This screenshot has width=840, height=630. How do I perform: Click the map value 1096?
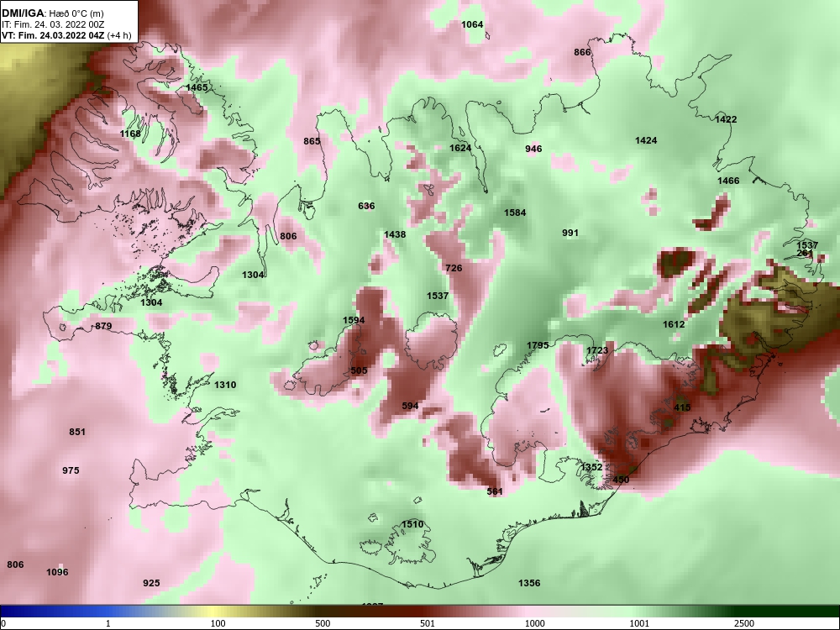(57, 572)
